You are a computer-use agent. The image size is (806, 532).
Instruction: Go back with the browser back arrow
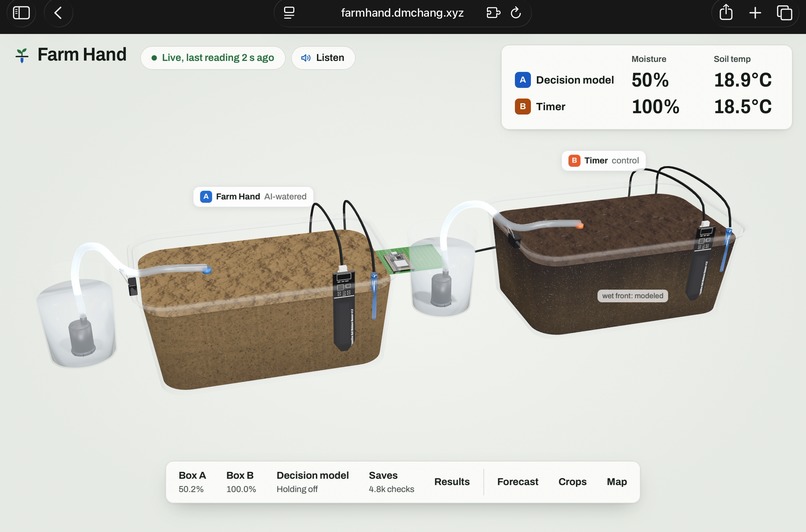58,13
